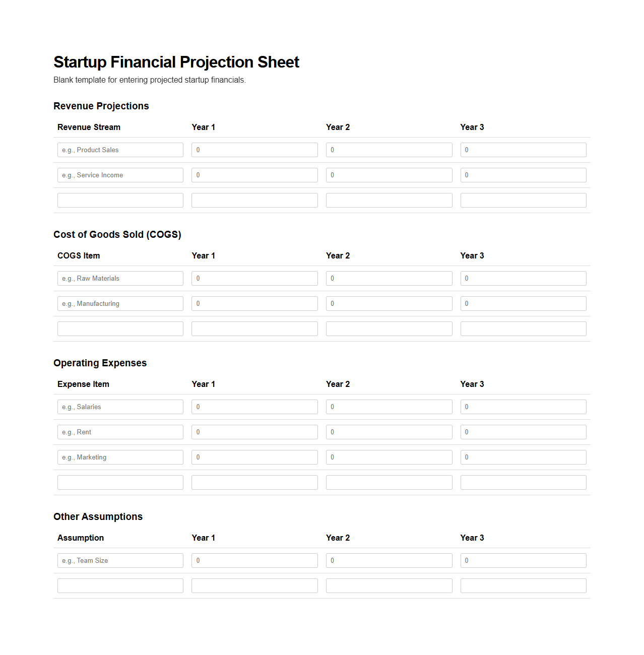Select the Year 1 field for Marketing
Screen dimensions: 644x655
tap(254, 457)
